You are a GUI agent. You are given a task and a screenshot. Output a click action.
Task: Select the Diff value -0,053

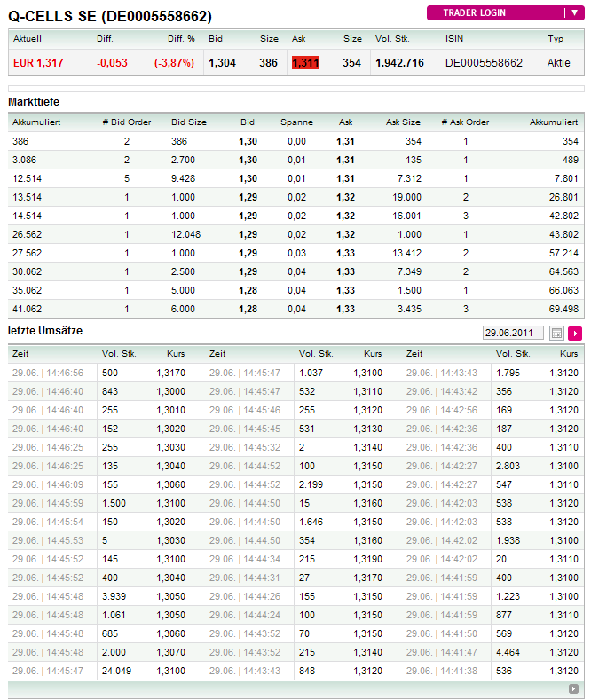[112, 62]
